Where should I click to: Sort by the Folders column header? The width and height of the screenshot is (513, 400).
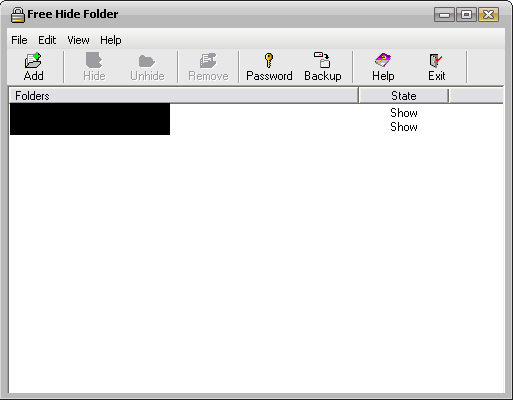[x=183, y=96]
